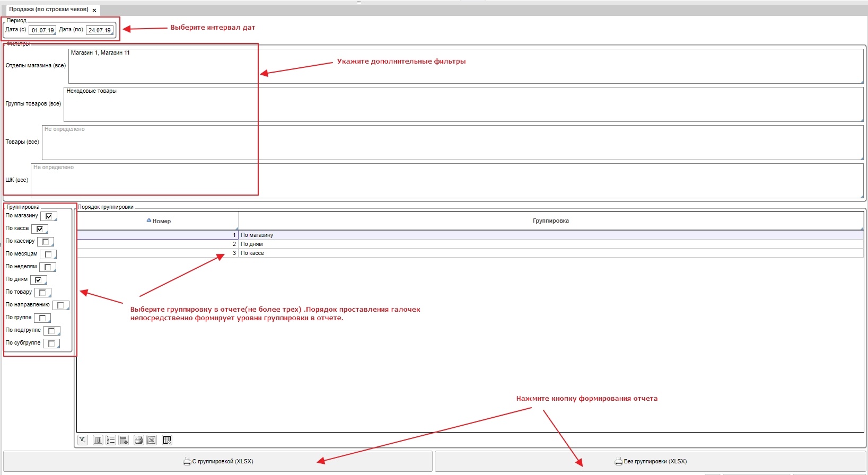Enable the 'По кассиру' grouping checkbox
Viewport: 868px width, 475px height.
click(x=46, y=242)
